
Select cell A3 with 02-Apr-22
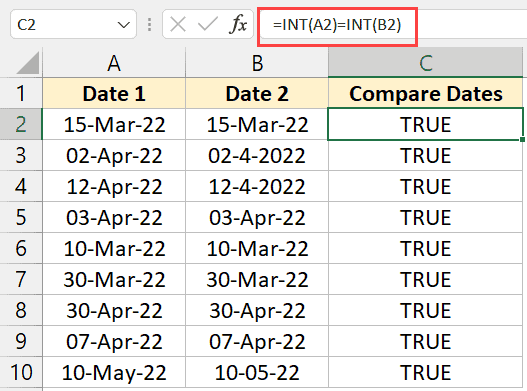(114, 155)
